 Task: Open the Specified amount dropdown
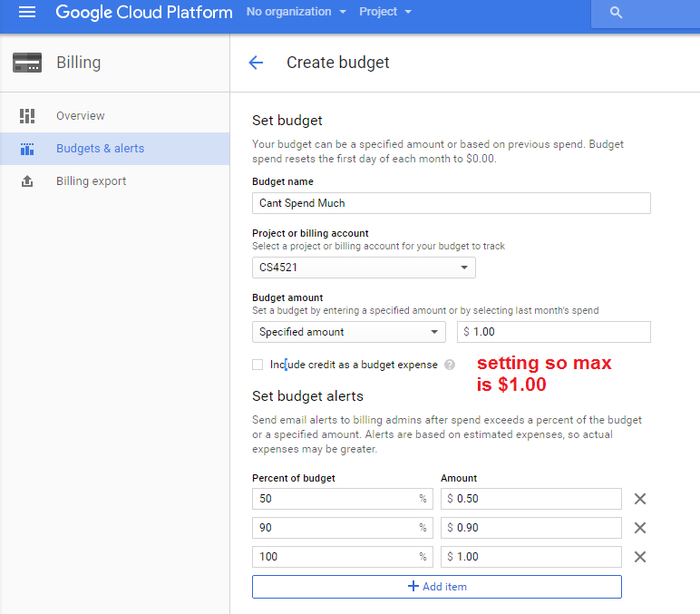pyautogui.click(x=349, y=332)
